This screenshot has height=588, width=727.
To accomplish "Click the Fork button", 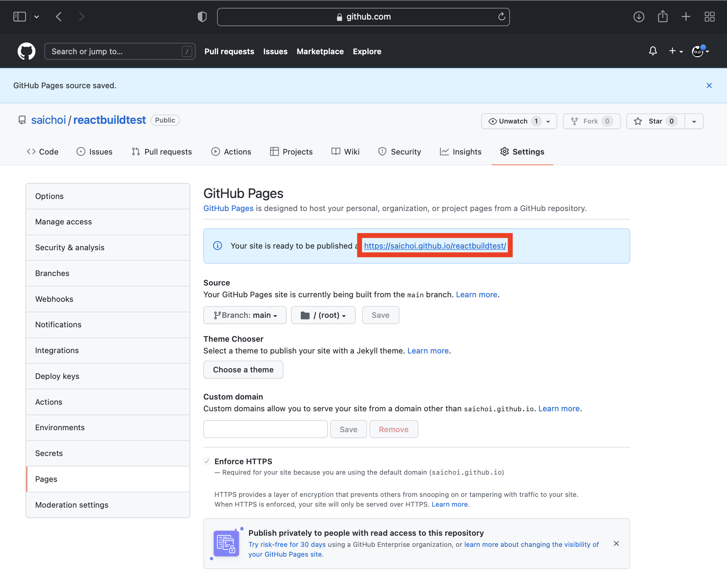I will [591, 121].
